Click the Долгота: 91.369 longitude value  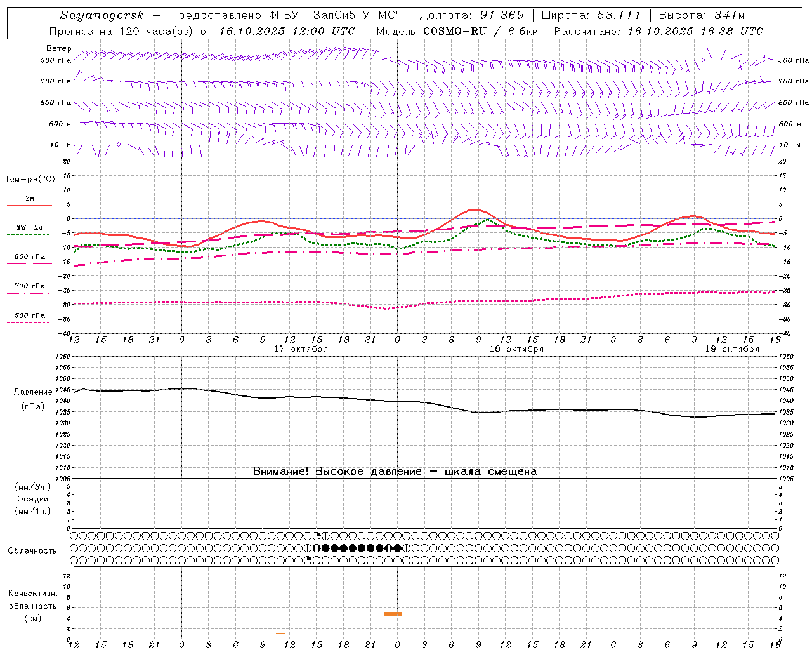472,15
